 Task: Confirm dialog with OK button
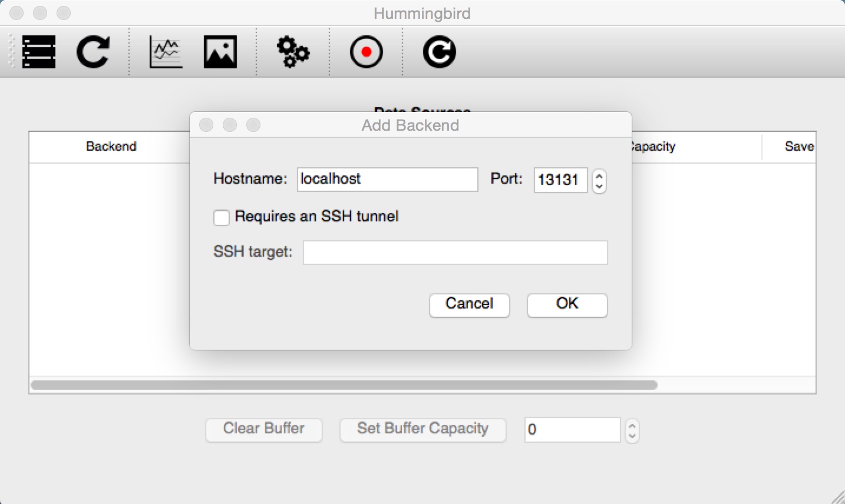pyautogui.click(x=567, y=304)
